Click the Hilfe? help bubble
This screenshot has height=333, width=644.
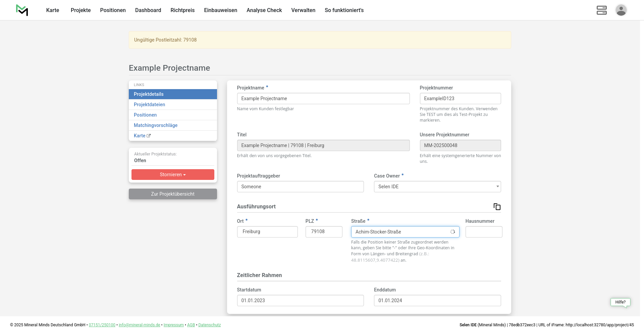(x=620, y=302)
